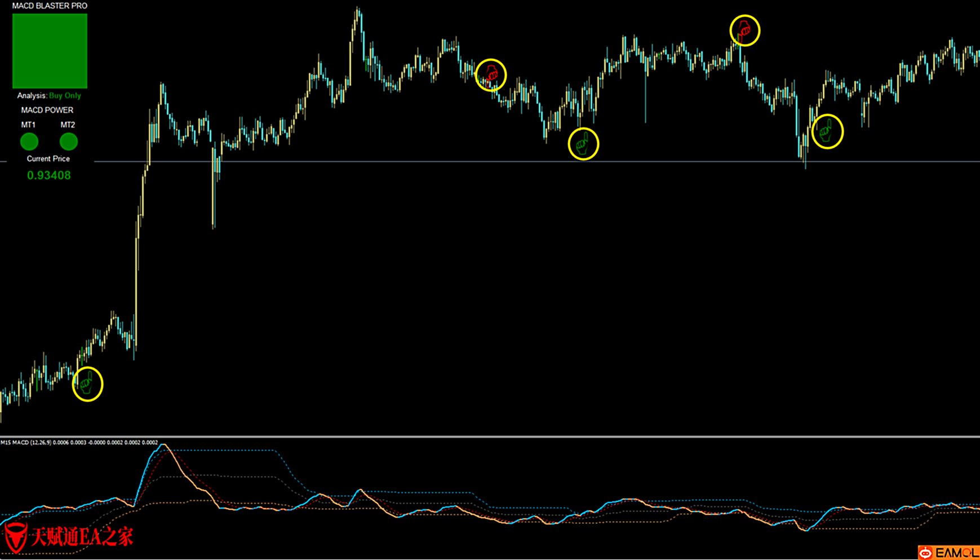The width and height of the screenshot is (980, 560).
Task: Click the 'Buy Only' analysis text
Action: pos(65,96)
